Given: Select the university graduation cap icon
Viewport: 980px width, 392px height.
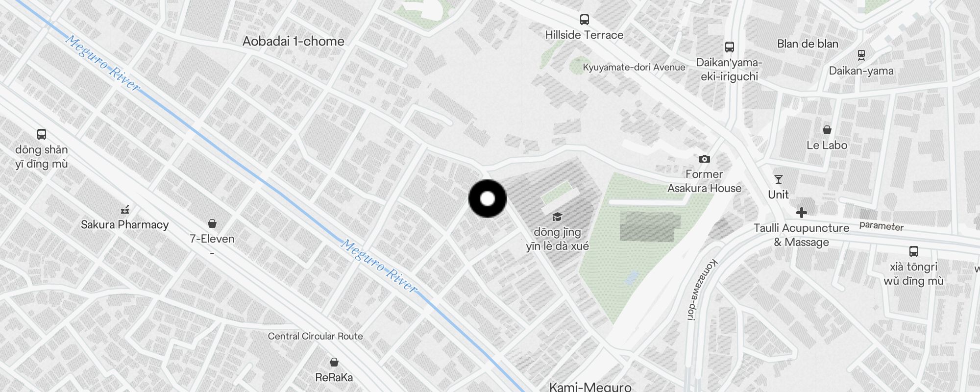Looking at the screenshot, I should pyautogui.click(x=557, y=217).
